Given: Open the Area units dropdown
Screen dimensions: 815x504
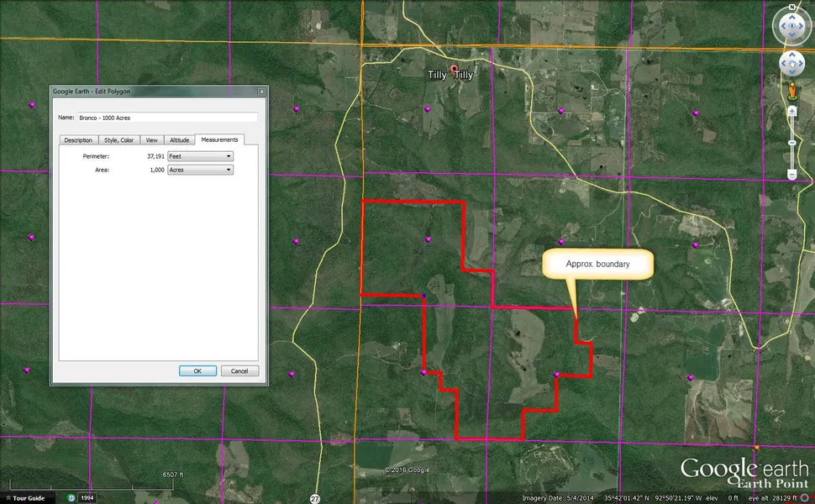Looking at the screenshot, I should [x=200, y=170].
